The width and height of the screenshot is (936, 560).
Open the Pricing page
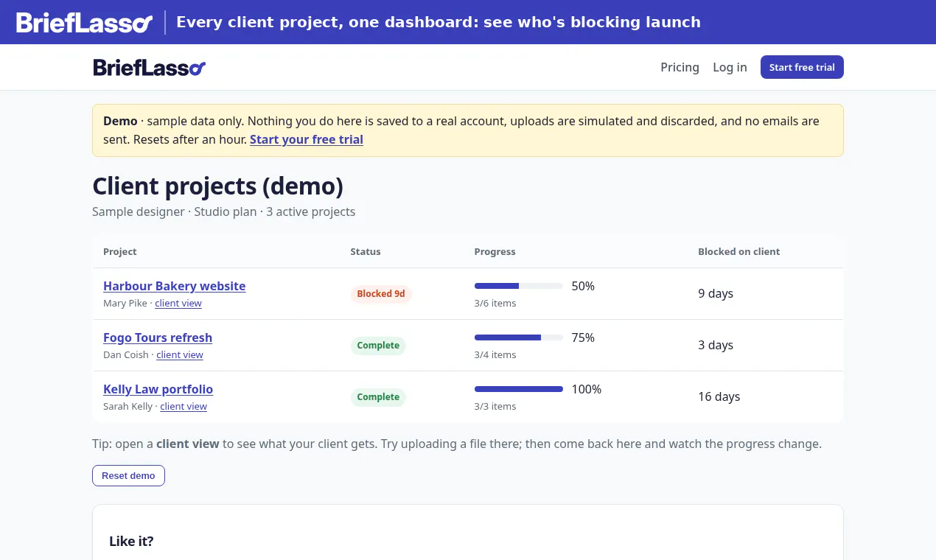(x=680, y=67)
